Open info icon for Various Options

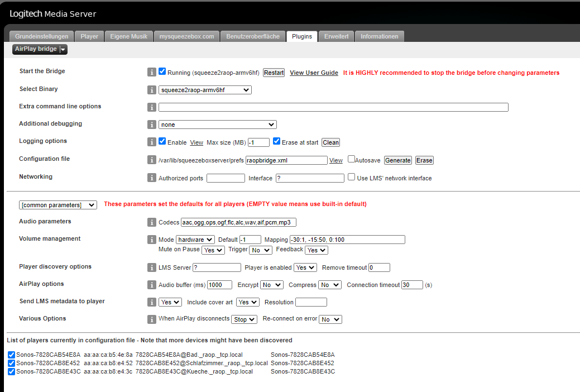click(152, 319)
